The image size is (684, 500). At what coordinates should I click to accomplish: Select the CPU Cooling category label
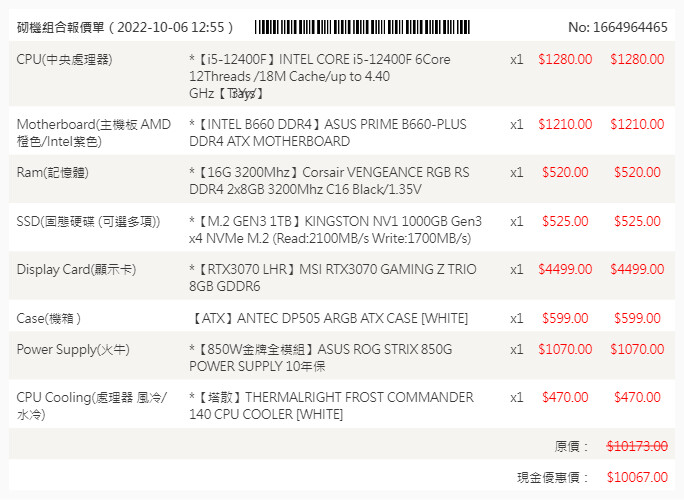click(x=91, y=405)
